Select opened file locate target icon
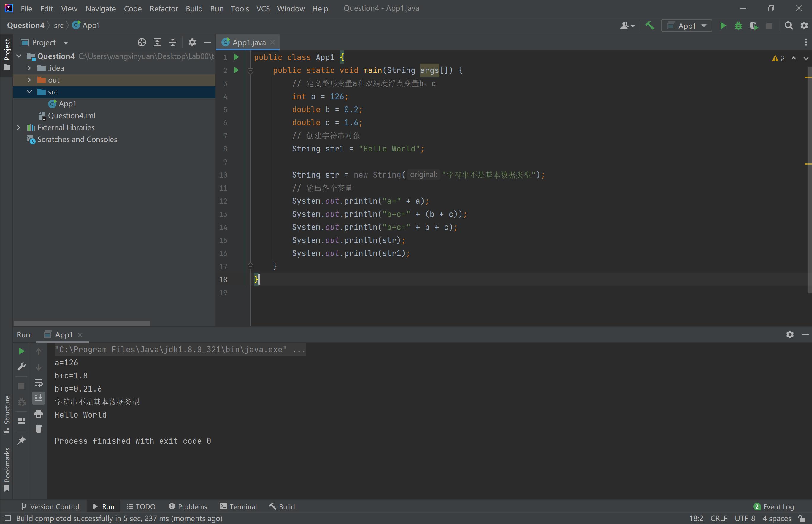Image resolution: width=812 pixels, height=524 pixels. tap(142, 42)
